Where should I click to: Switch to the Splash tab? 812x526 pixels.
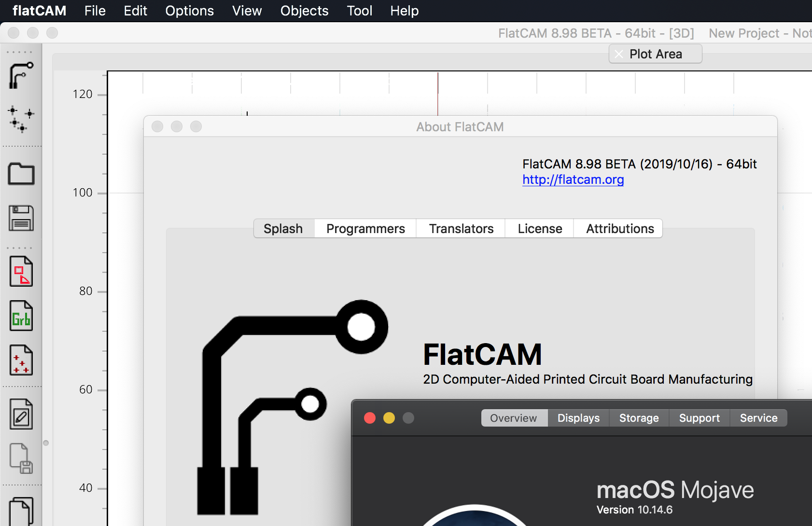(283, 229)
